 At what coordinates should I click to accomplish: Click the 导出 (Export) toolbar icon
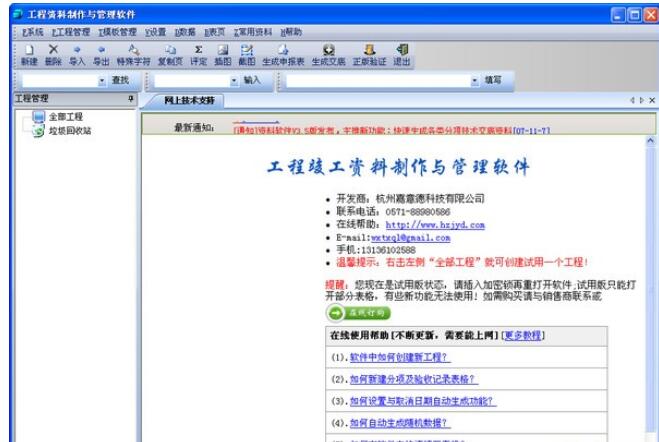101,55
